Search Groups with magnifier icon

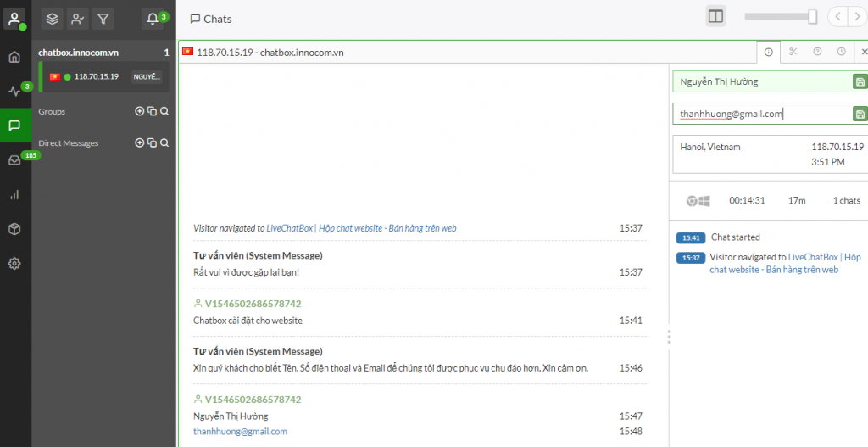164,111
